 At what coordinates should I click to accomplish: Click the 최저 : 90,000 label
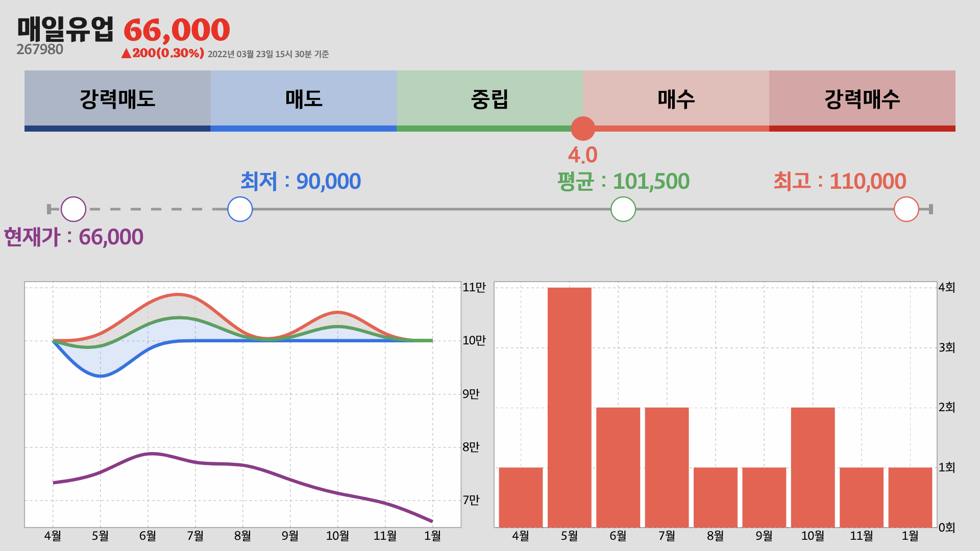coord(301,181)
